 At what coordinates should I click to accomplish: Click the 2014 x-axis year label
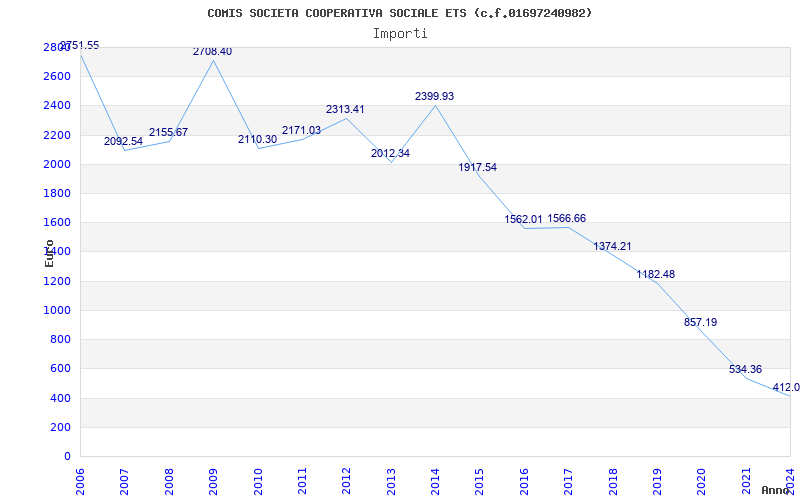435,482
